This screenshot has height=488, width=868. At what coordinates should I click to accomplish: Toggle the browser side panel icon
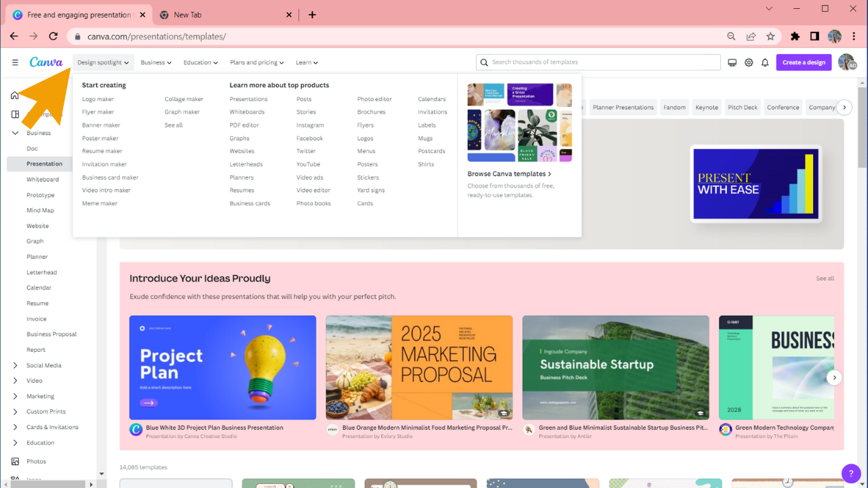pyautogui.click(x=815, y=37)
